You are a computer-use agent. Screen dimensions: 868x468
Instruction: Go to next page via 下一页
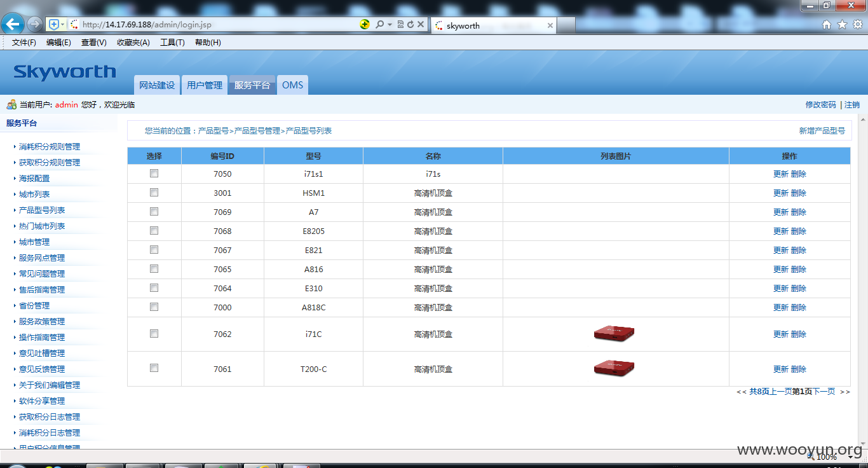click(x=824, y=392)
